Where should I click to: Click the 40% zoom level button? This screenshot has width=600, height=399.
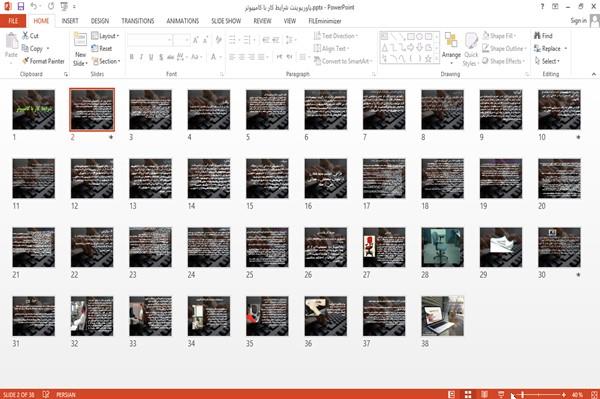pos(577,394)
